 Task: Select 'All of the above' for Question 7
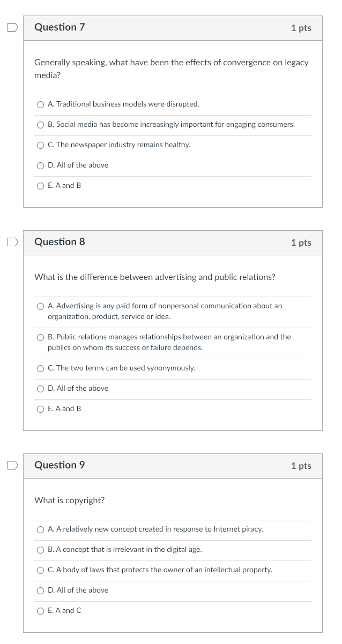pos(41,165)
